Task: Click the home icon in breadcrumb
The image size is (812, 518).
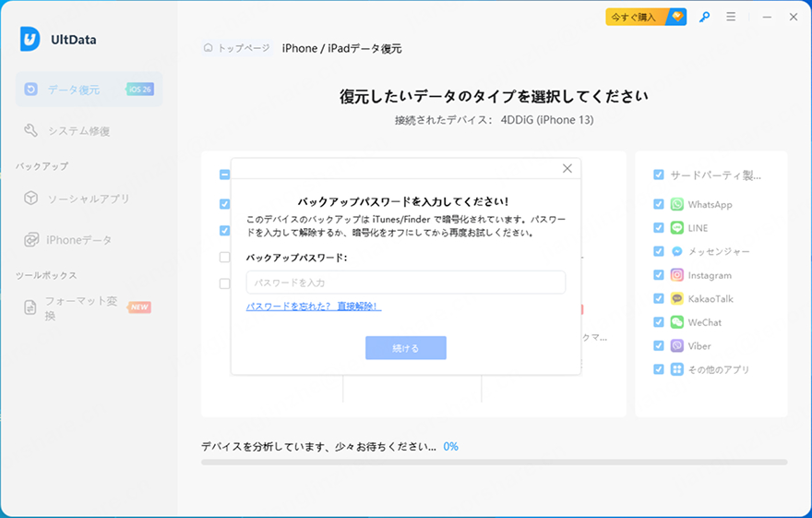Action: coord(209,48)
